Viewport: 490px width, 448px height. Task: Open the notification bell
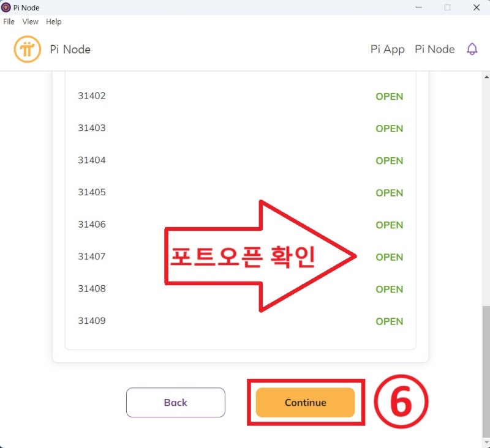tap(472, 48)
